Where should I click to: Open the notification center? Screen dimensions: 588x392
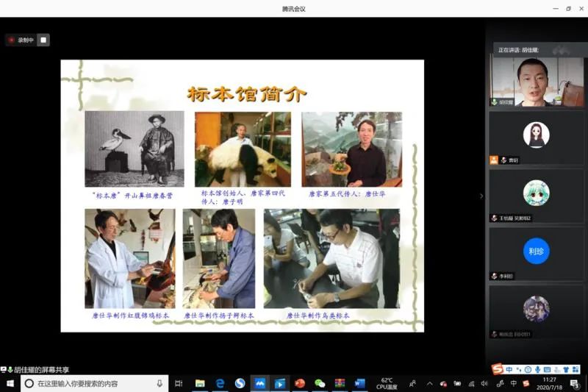(x=574, y=383)
